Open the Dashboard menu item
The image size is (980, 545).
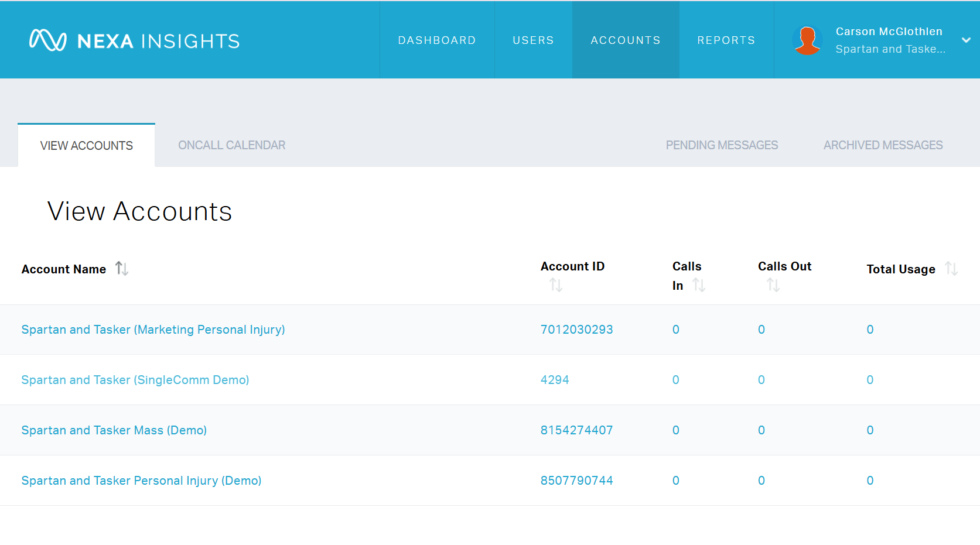pyautogui.click(x=437, y=40)
